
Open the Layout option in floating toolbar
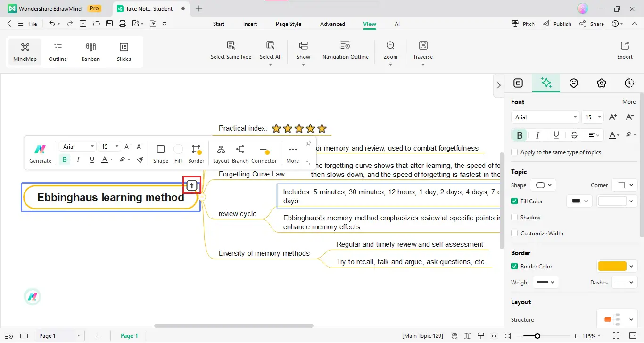(221, 154)
